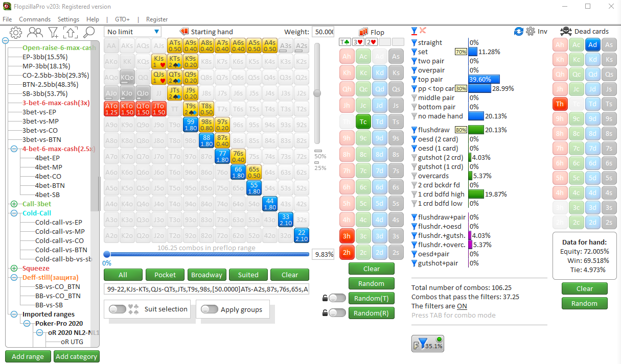This screenshot has height=364, width=621.
Task: Click the filter button showing 35.1%
Action: tap(428, 344)
